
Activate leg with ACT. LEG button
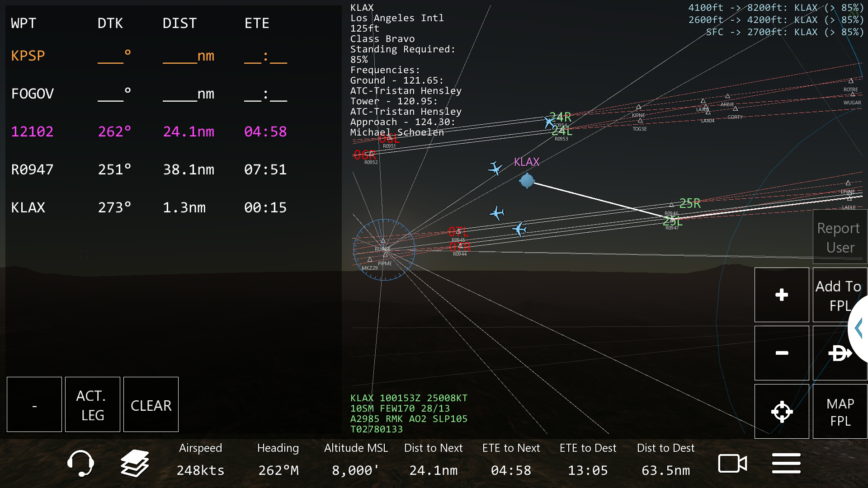coord(93,405)
